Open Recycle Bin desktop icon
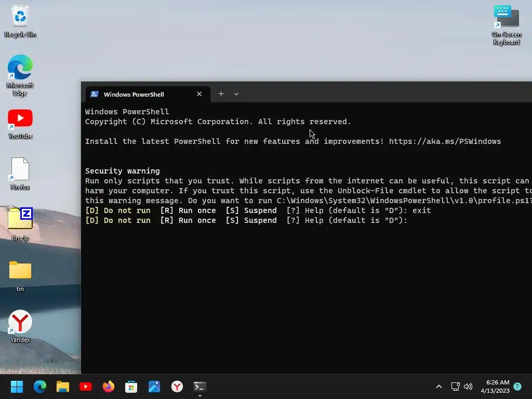 (20, 21)
